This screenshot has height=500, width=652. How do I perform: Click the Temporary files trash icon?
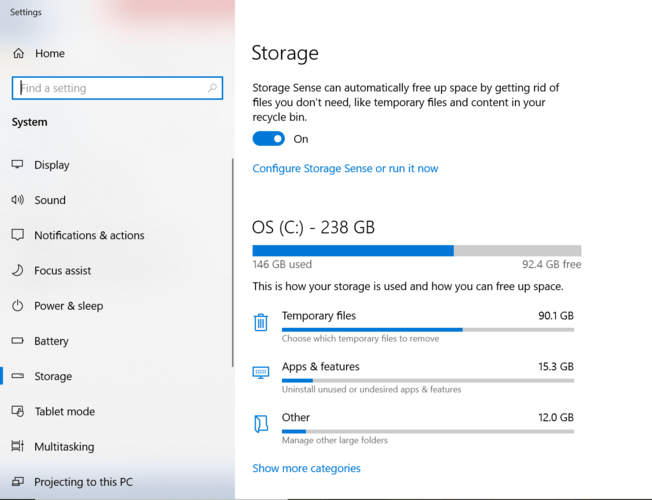[x=261, y=322]
